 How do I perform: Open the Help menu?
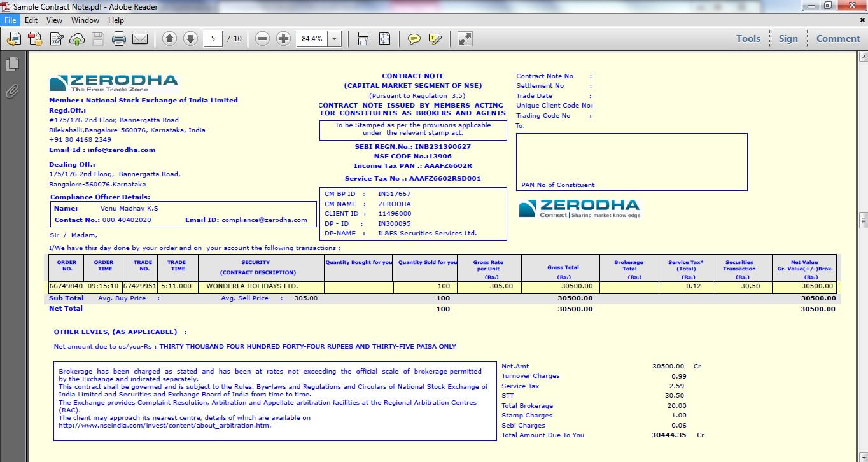tap(116, 20)
